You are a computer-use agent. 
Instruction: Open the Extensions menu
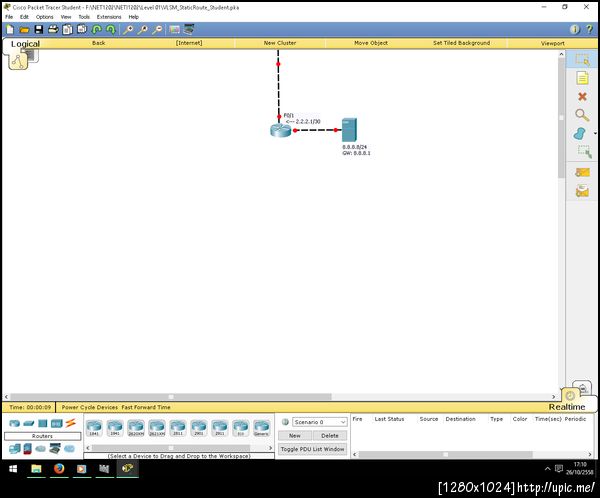[109, 17]
